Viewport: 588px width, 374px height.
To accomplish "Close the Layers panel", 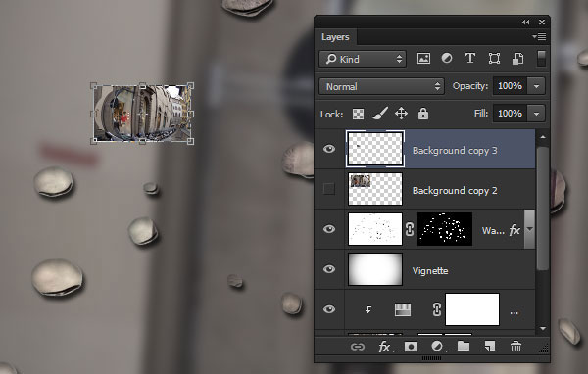I will click(x=542, y=23).
